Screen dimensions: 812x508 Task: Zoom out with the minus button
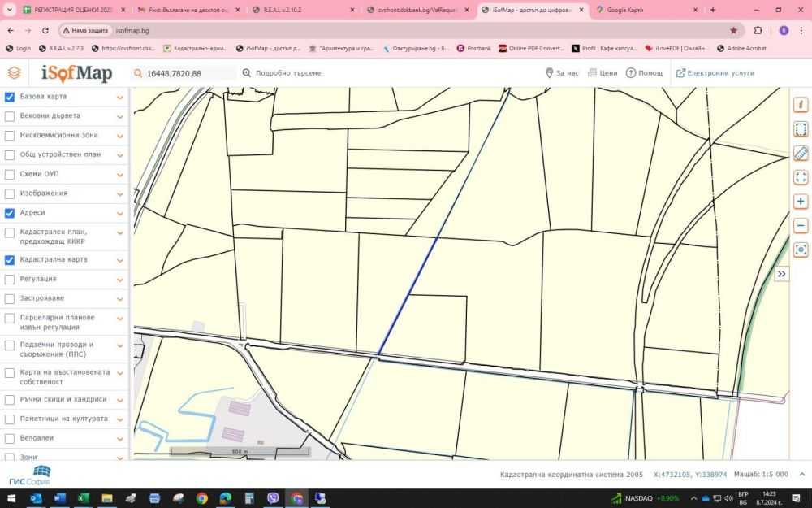coord(801,225)
